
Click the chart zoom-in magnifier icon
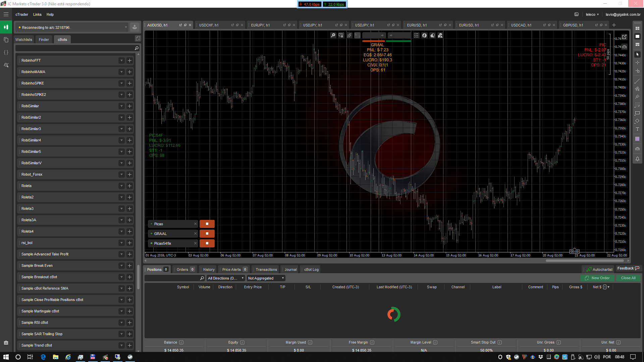click(333, 35)
